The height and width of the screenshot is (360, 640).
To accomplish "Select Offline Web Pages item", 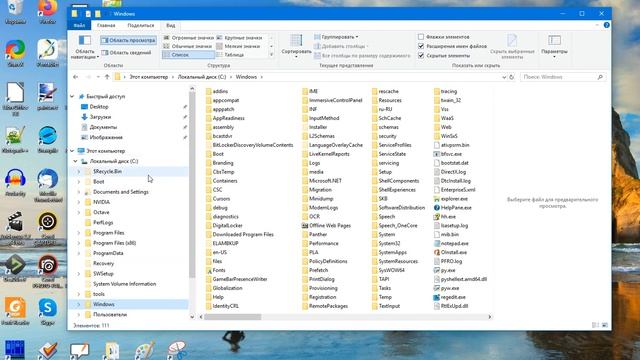I will 327,225.
